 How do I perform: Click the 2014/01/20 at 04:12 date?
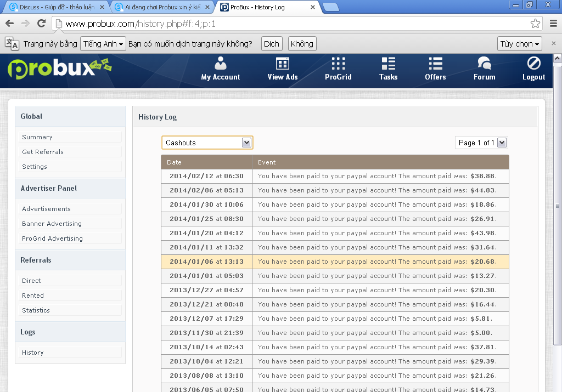206,233
